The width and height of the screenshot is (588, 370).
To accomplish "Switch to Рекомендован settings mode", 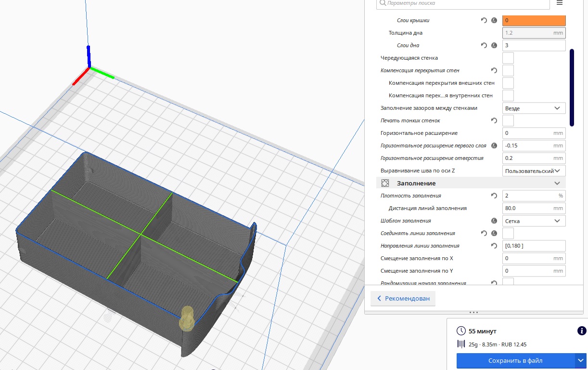I will coord(403,299).
